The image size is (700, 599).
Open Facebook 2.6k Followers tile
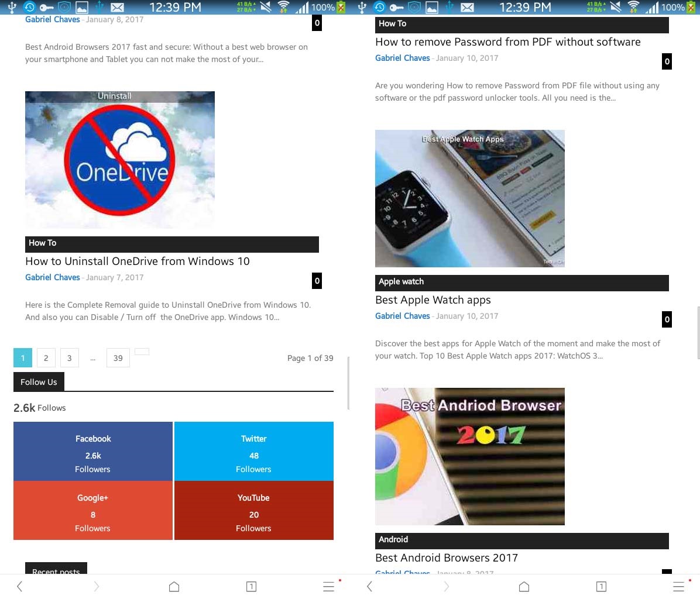coord(93,451)
